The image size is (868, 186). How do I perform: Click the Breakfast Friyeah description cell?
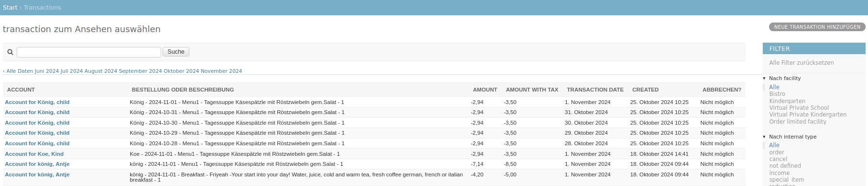point(296,177)
